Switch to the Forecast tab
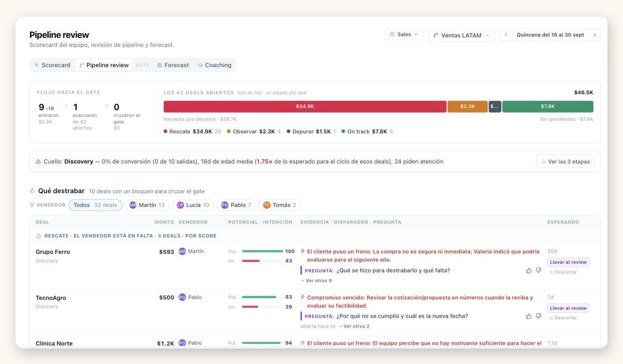This screenshot has height=364, width=623. click(x=173, y=65)
